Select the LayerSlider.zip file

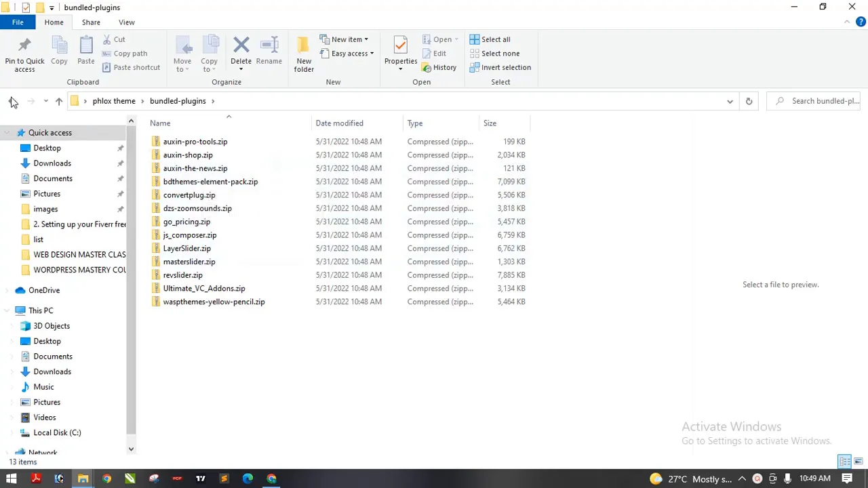(x=186, y=248)
